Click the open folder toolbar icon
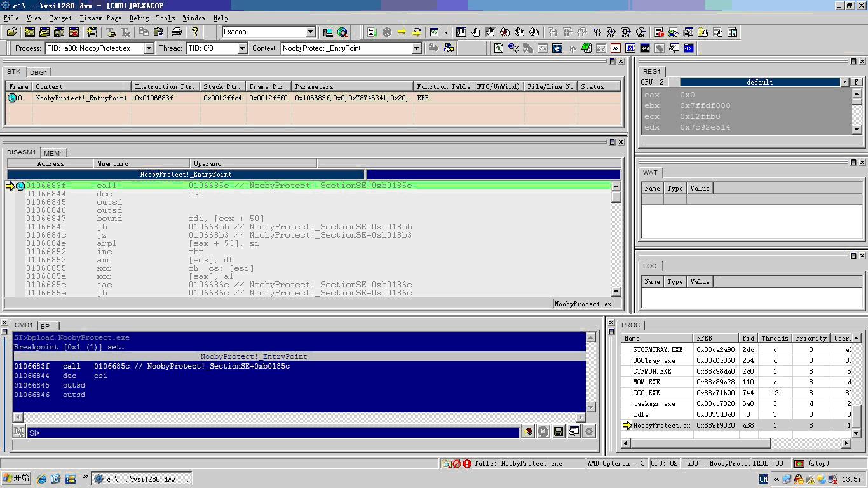 tap(11, 32)
